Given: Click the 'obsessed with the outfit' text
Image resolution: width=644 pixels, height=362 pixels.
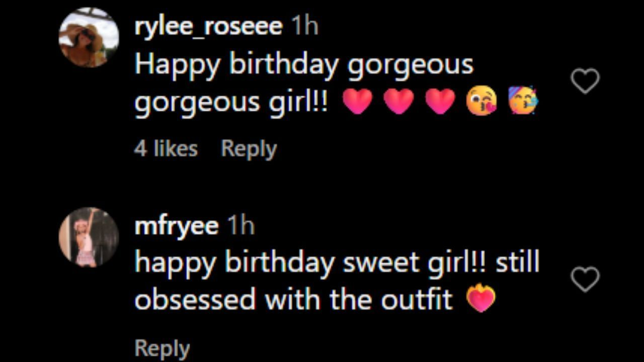Looking at the screenshot, I should (x=294, y=300).
